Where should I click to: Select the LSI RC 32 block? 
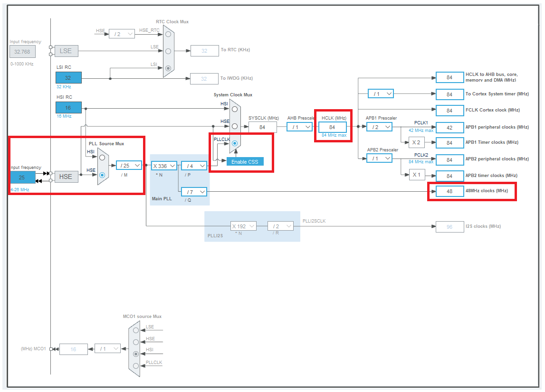tap(68, 78)
